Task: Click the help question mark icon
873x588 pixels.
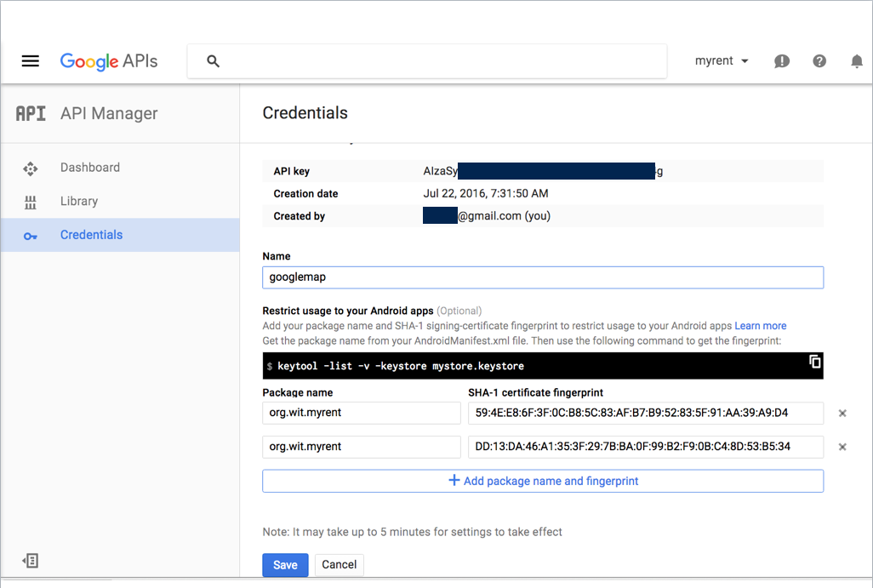Action: pos(819,60)
